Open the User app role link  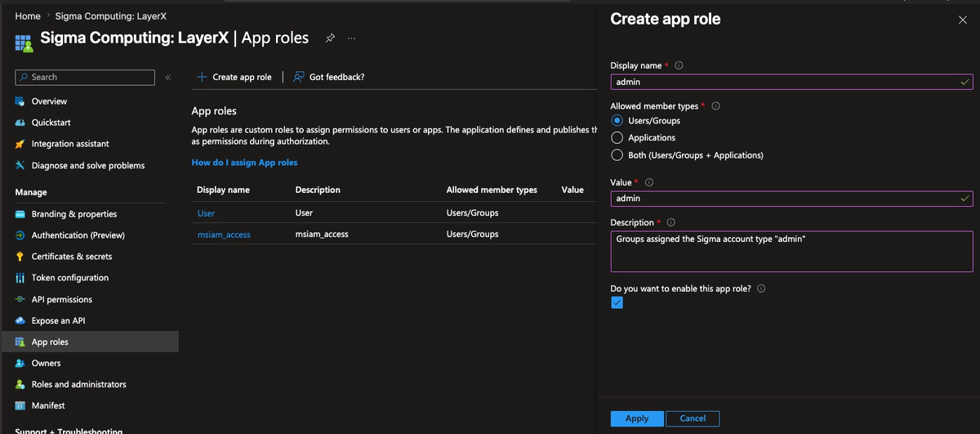(206, 213)
